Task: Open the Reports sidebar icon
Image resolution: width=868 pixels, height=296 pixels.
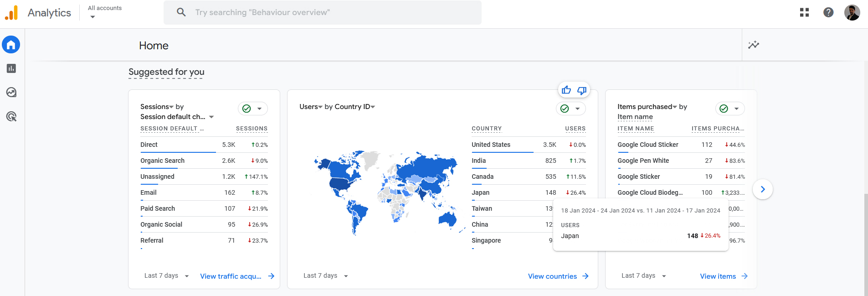Action: click(x=11, y=68)
